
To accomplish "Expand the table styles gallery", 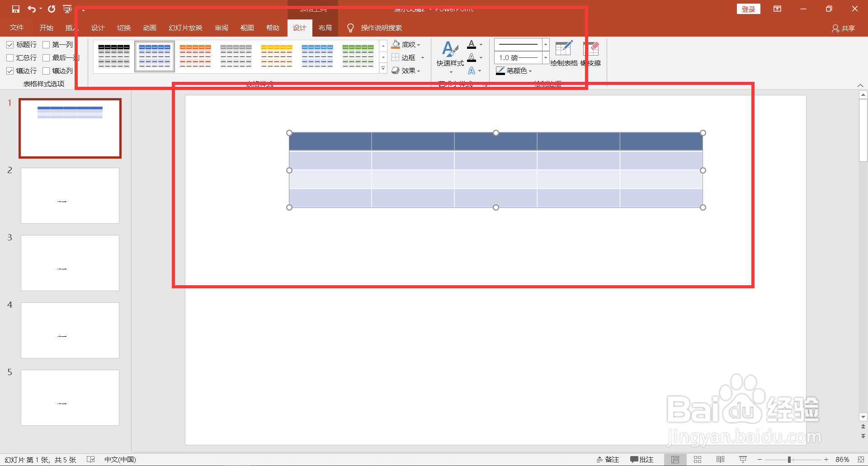I will coord(383,69).
